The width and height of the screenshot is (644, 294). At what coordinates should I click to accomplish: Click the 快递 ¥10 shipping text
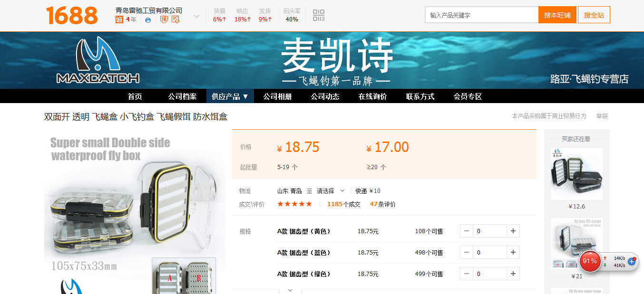[x=368, y=191]
